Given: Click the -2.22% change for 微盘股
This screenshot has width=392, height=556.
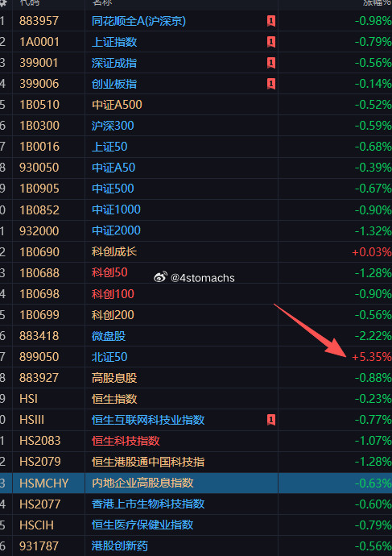Looking at the screenshot, I should pyautogui.click(x=373, y=336).
